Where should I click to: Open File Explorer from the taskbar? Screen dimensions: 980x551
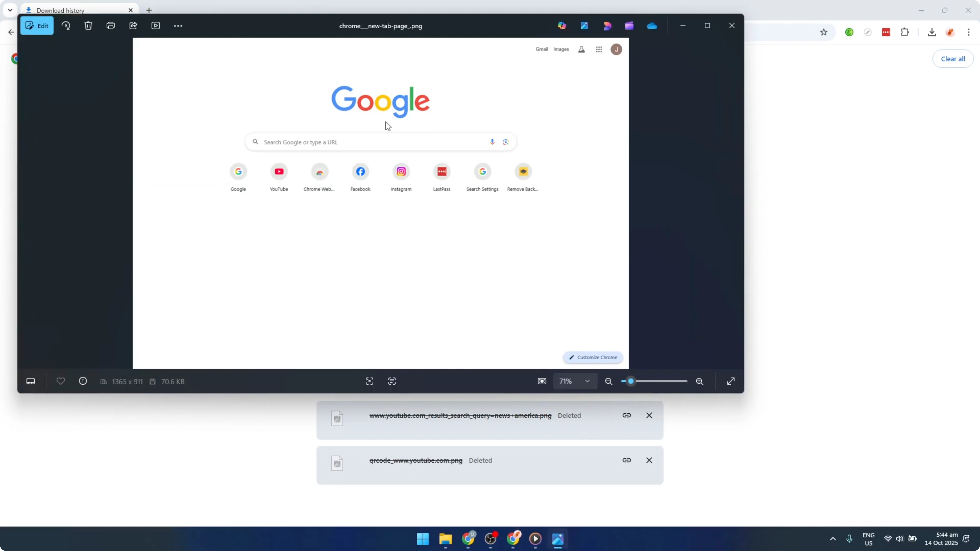pos(445,539)
